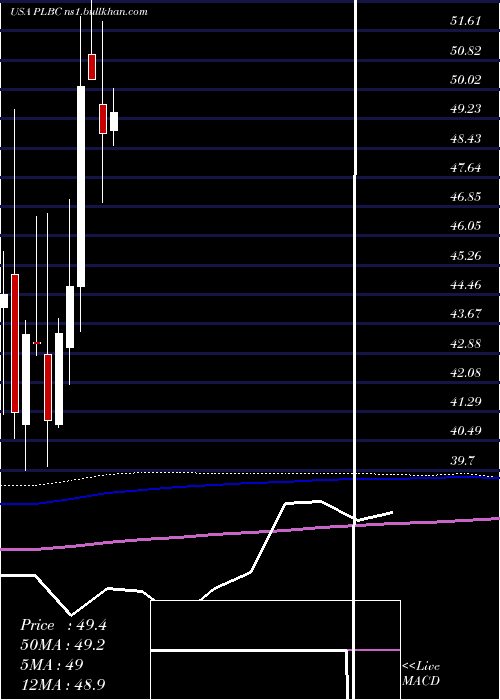Click the last small white candlestick near 49.23

pyautogui.click(x=114, y=121)
